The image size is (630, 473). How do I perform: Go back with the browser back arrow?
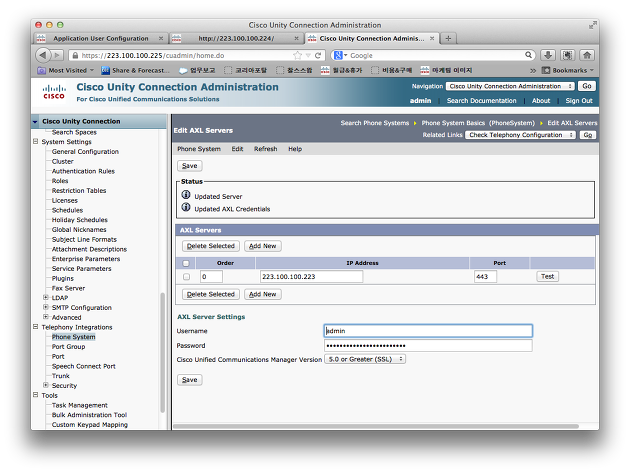(x=43, y=55)
